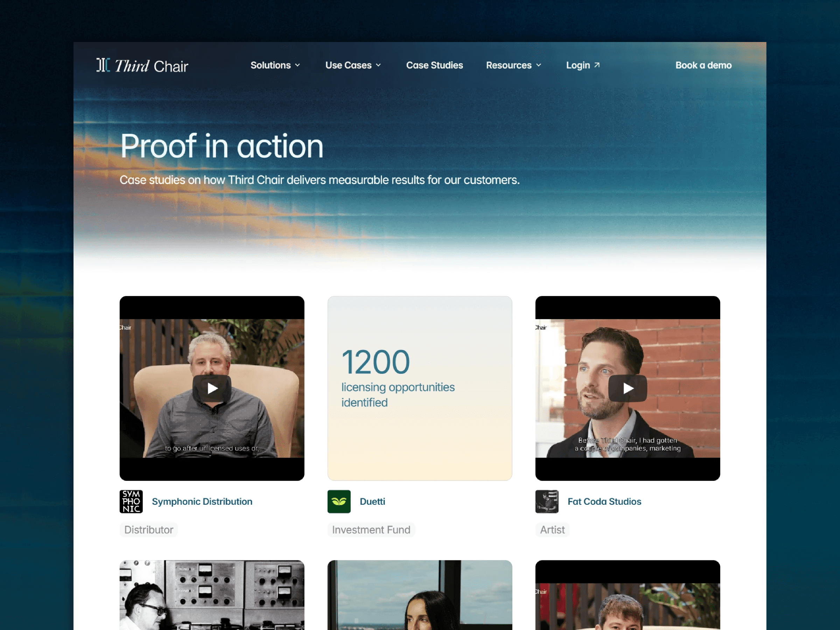The image size is (840, 630).
Task: Click the Symphonic logo icon
Action: (x=131, y=501)
